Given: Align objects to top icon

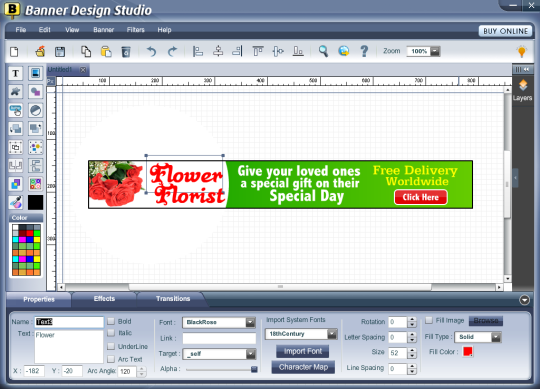Looking at the screenshot, I should click(258, 51).
